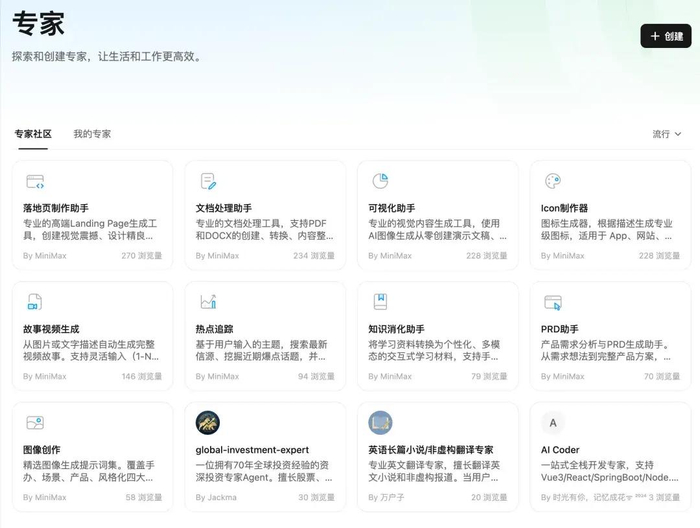The image size is (700, 528).
Task: Create a new expert with 创建 button
Action: point(666,36)
